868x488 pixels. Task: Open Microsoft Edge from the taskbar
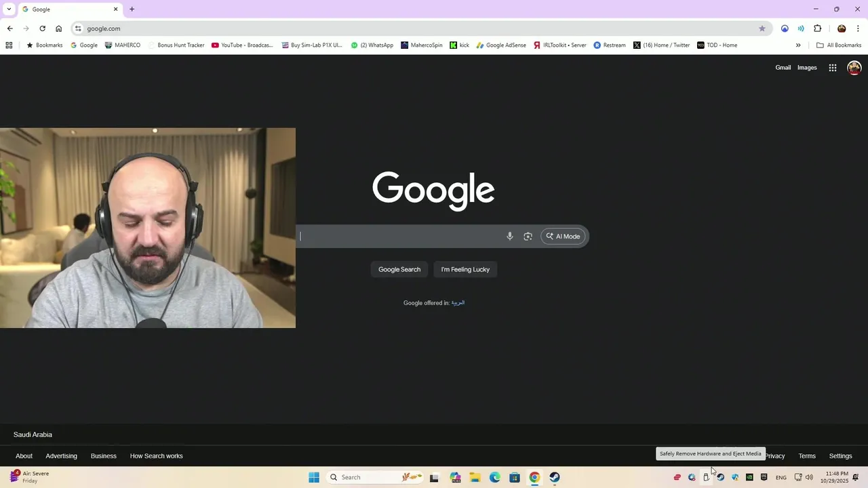click(495, 477)
